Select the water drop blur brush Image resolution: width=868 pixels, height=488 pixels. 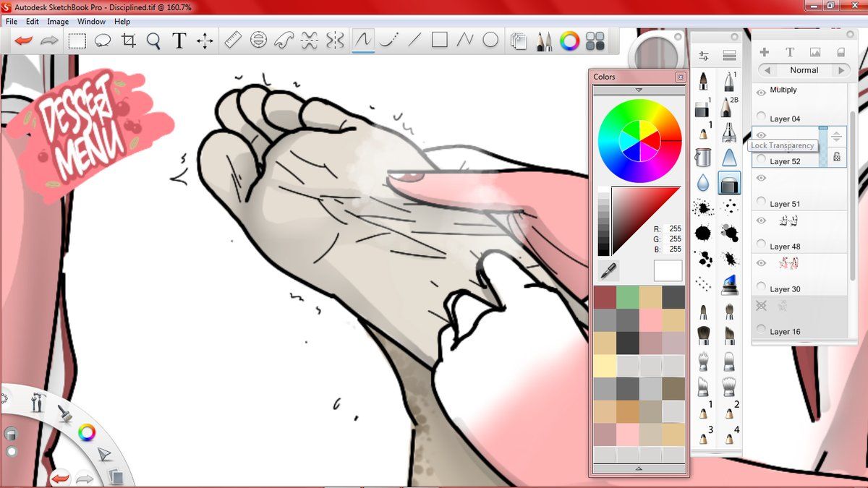coord(702,183)
